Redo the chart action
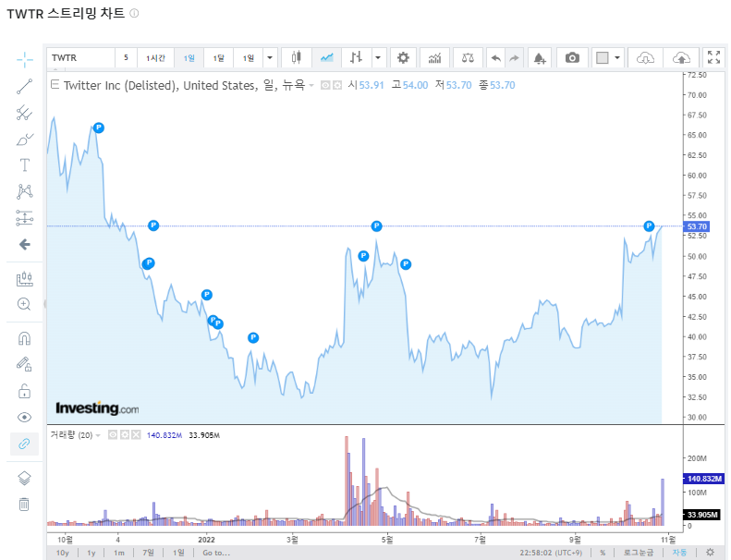Image resolution: width=731 pixels, height=560 pixels. [x=514, y=58]
